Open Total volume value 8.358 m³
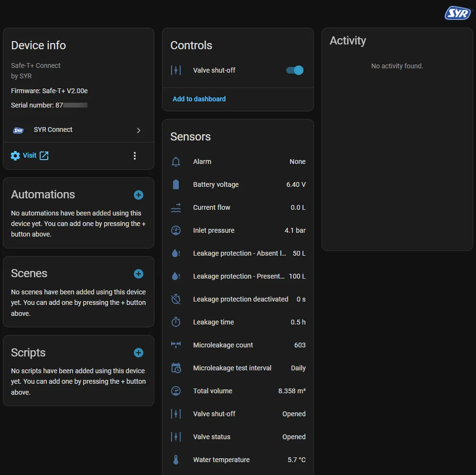The width and height of the screenshot is (476, 475). (292, 391)
